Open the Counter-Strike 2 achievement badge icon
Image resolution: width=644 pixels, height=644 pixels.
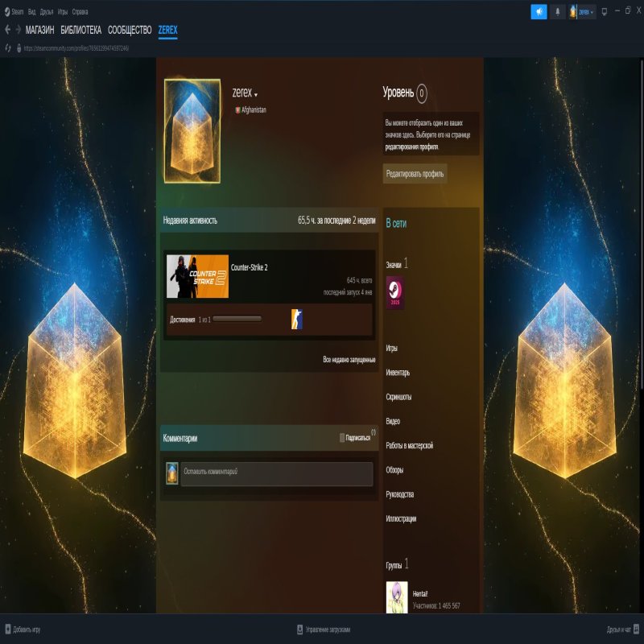[x=295, y=320]
